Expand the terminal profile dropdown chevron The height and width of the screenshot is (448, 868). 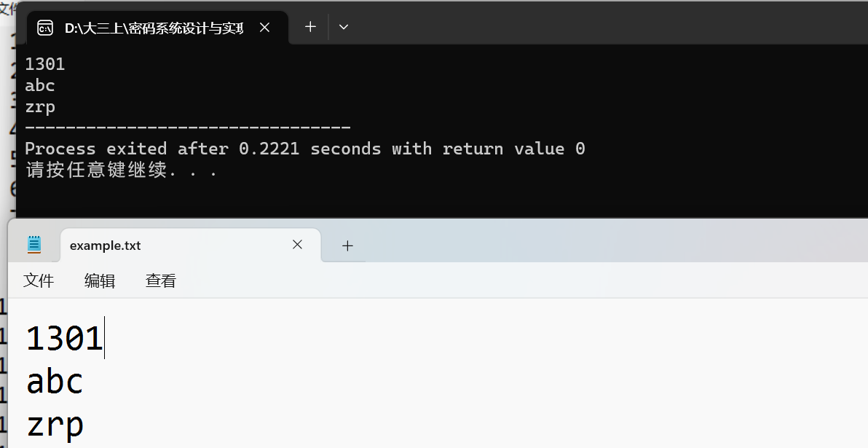point(344,27)
